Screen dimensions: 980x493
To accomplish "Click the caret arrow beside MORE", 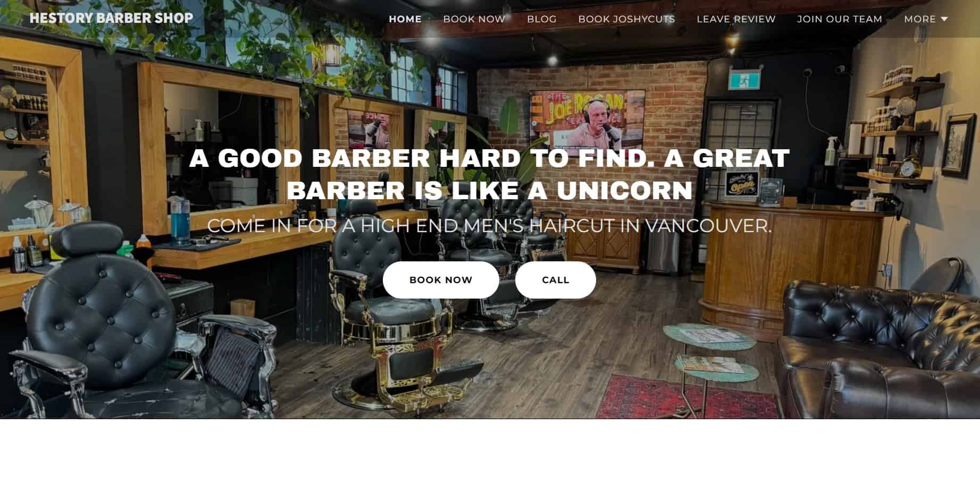I will [x=944, y=19].
